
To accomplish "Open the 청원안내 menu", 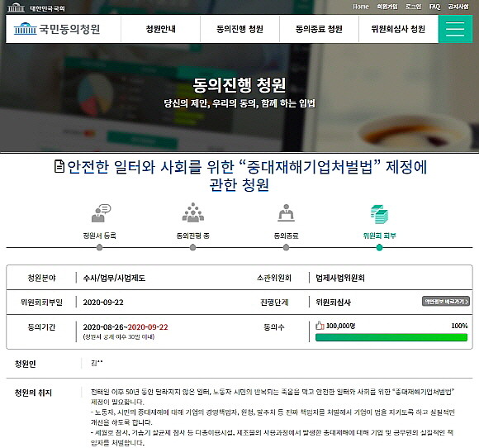I will [x=161, y=29].
